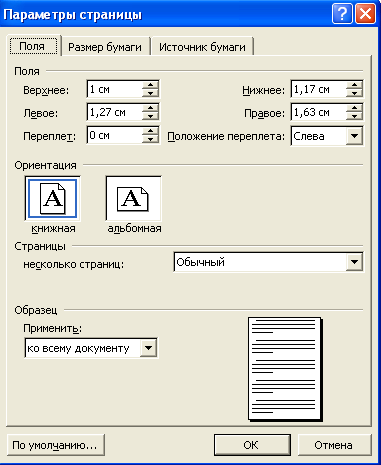Switch to the Источник бумаги tab
Image resolution: width=381 pixels, height=465 pixels.
pos(202,47)
